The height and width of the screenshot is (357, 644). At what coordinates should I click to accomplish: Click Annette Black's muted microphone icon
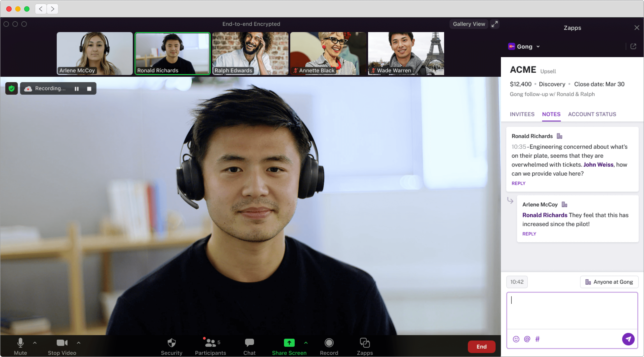pyautogui.click(x=295, y=71)
